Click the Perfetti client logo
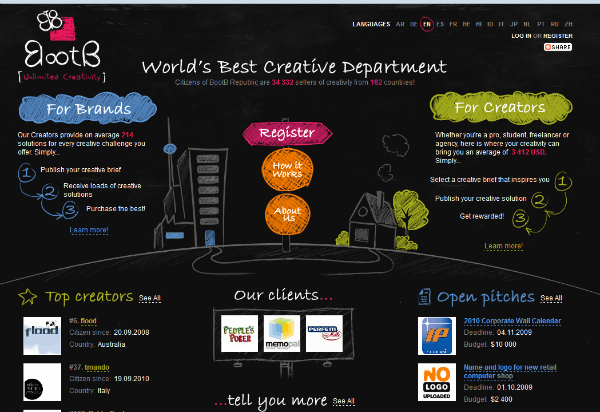Image resolution: width=600 pixels, height=412 pixels. click(324, 333)
